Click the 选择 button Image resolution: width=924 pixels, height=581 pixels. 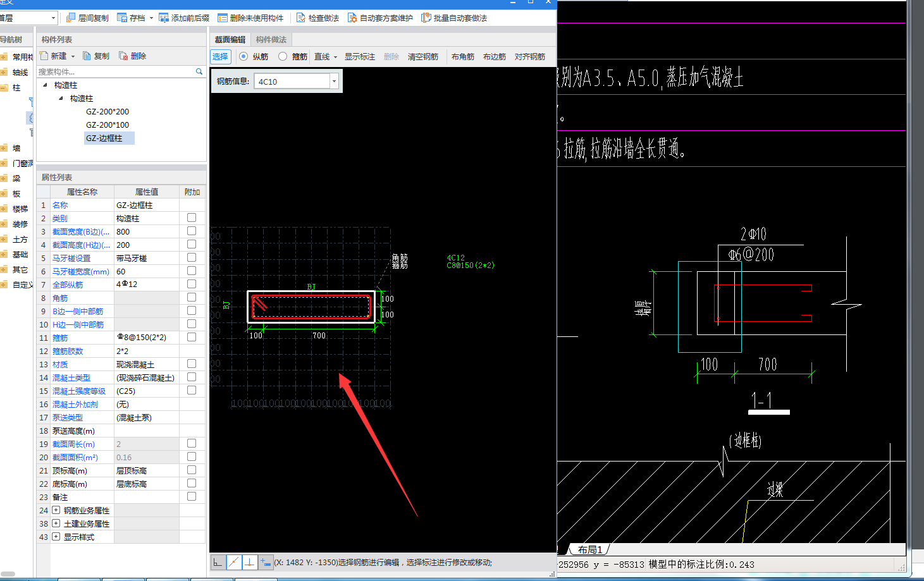tap(220, 56)
